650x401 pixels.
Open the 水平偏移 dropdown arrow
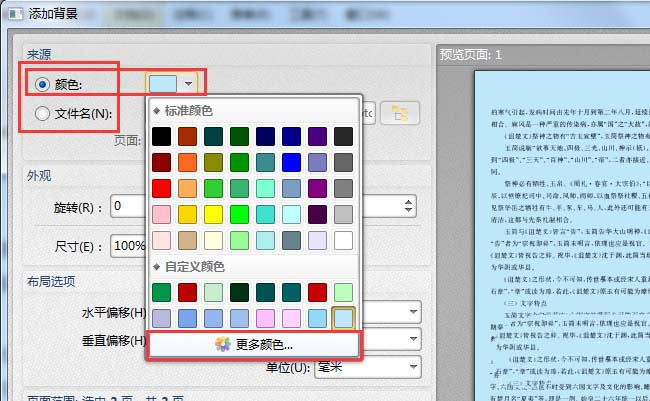(412, 313)
